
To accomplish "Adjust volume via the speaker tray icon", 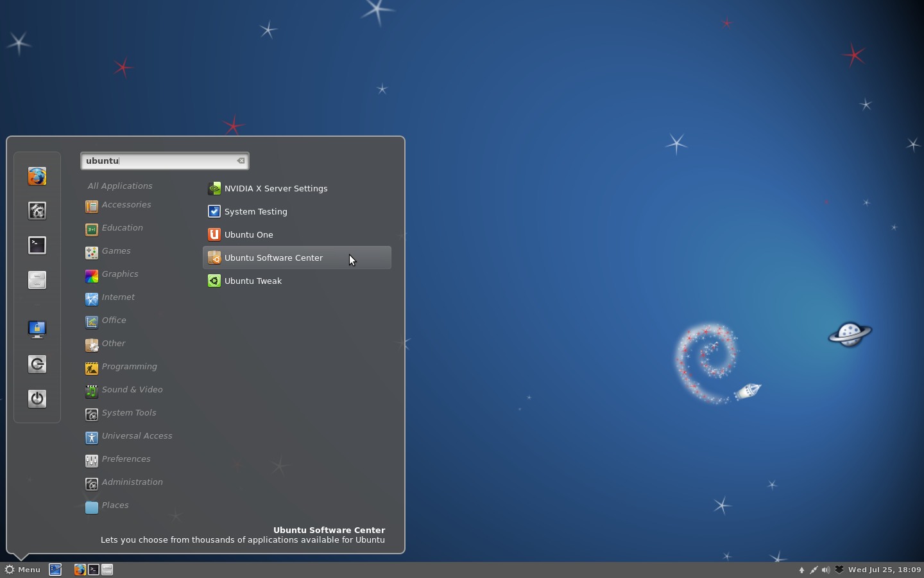I will click(x=825, y=570).
